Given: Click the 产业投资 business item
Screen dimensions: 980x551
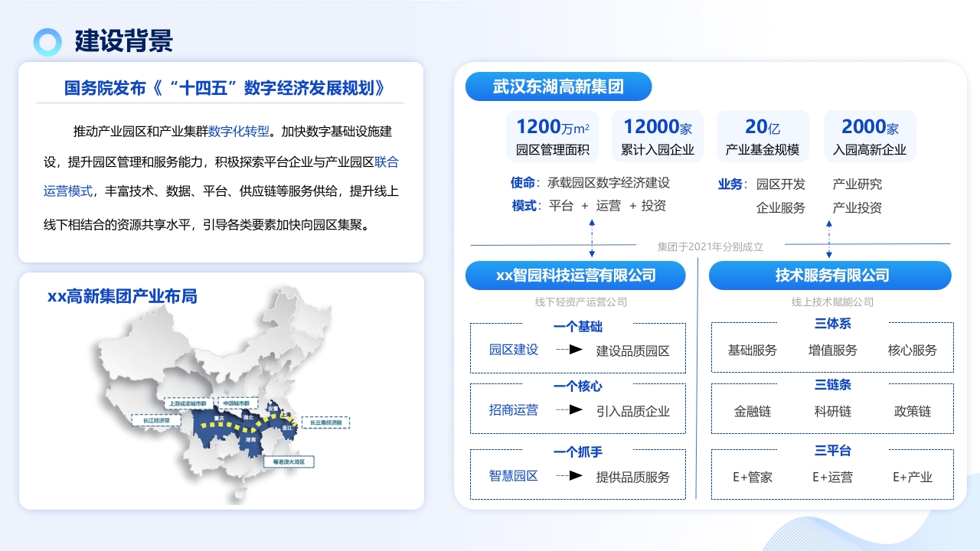Looking at the screenshot, I should pyautogui.click(x=857, y=207).
